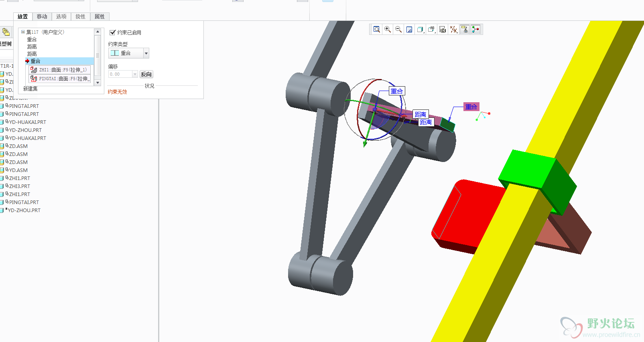Toggle the annotation display icon
Viewport: 644px width, 342px height.
point(465,29)
